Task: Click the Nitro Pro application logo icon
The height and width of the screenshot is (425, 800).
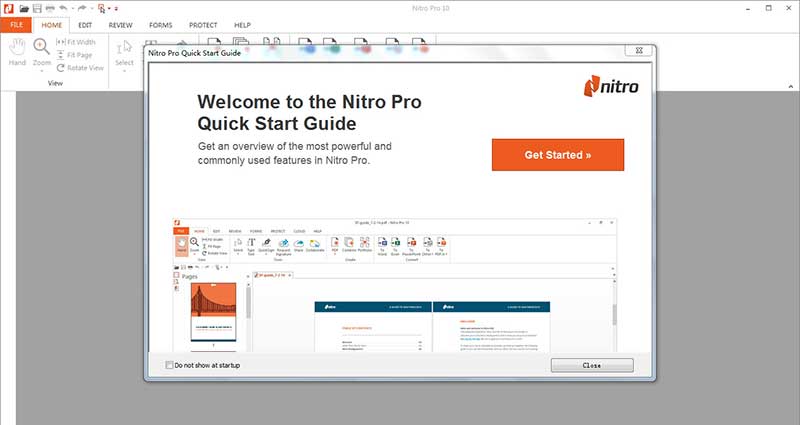Action: (x=8, y=8)
